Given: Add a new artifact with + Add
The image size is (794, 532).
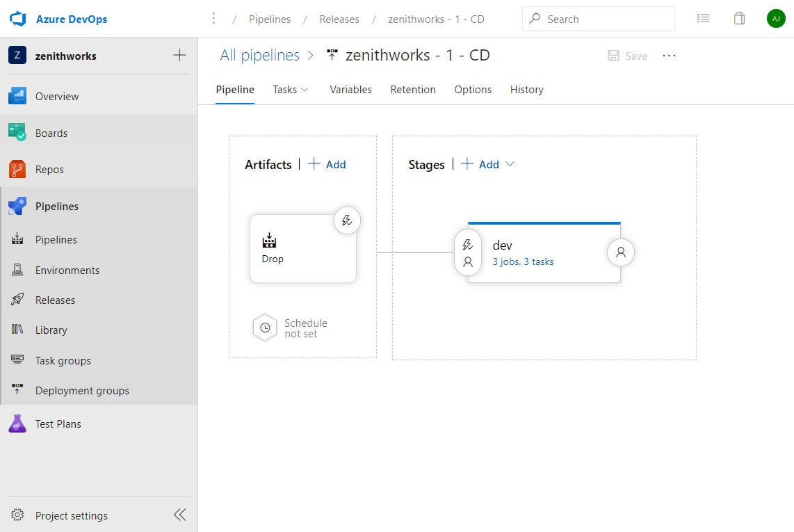Looking at the screenshot, I should [x=327, y=164].
